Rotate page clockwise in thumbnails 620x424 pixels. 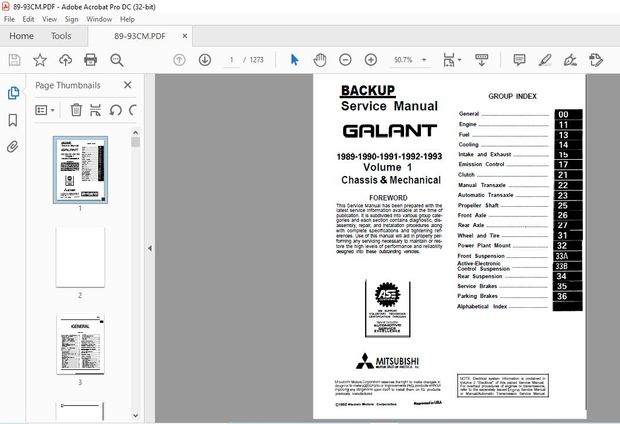click(x=133, y=110)
